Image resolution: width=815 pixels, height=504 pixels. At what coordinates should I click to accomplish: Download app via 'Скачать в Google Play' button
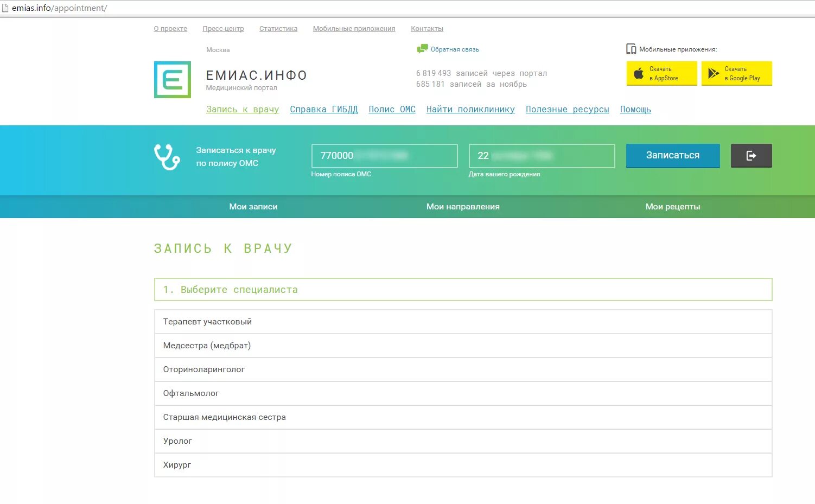(x=737, y=73)
